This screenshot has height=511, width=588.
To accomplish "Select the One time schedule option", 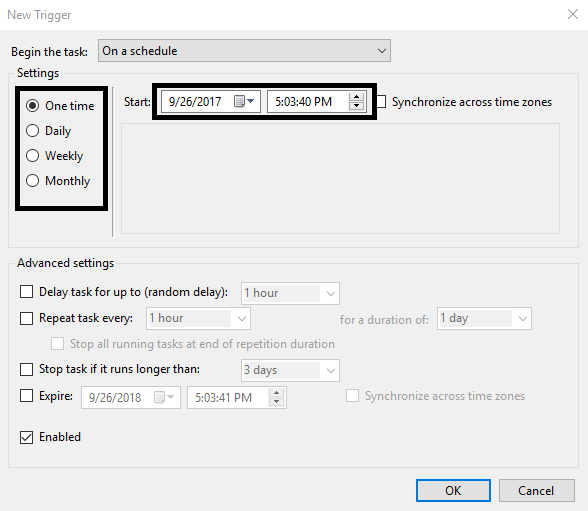I will point(60,106).
